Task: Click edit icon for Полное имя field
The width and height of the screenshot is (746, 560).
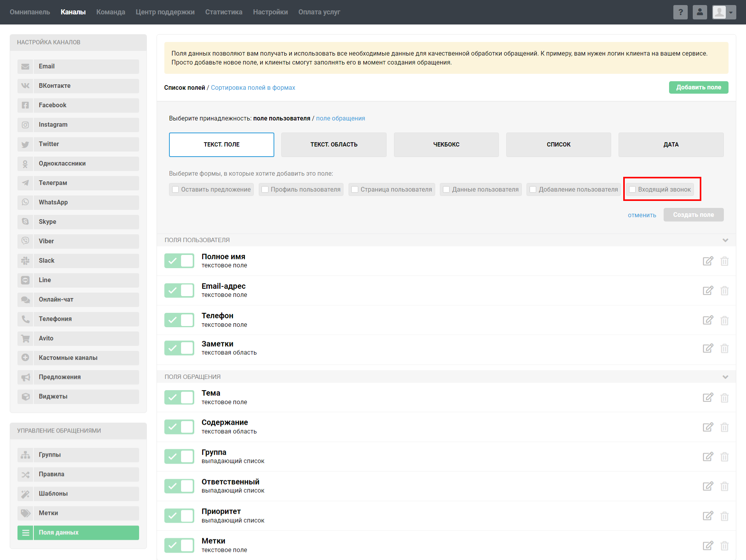Action: (708, 261)
